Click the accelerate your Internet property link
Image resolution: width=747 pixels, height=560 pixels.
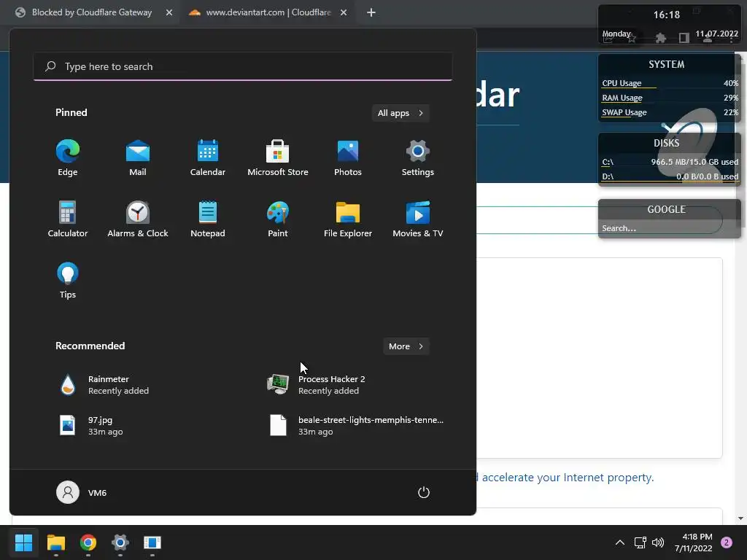[x=568, y=478]
